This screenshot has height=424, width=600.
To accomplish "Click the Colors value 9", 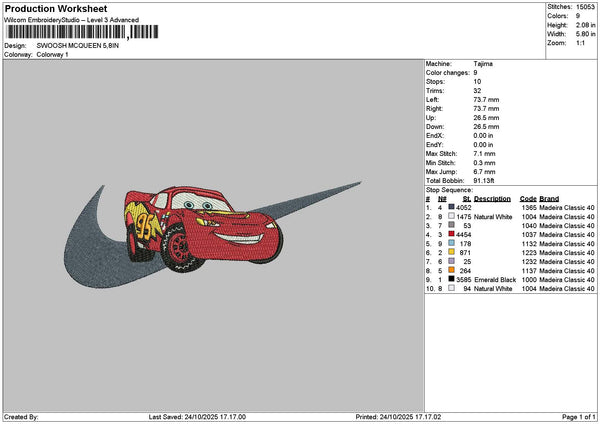I will [578, 16].
